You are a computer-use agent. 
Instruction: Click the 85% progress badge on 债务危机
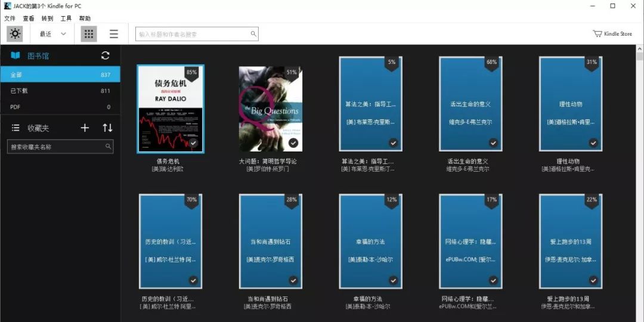(x=191, y=73)
